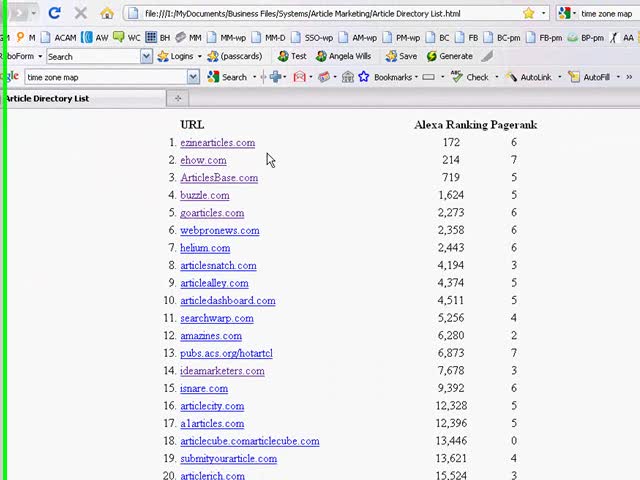Open the ezinearticles.com link
640x480 pixels.
point(218,142)
